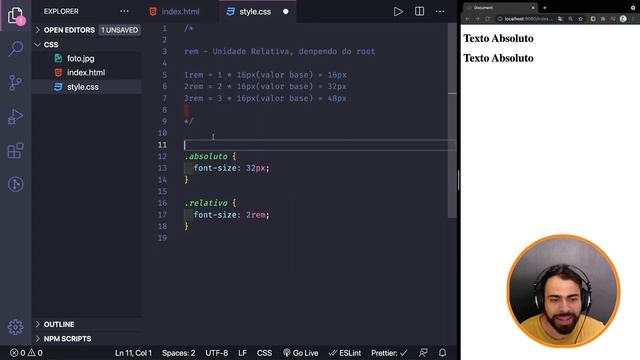Click the presenter webcam thumbnail
Image resolution: width=640 pixels, height=360 pixels.
pyautogui.click(x=564, y=291)
